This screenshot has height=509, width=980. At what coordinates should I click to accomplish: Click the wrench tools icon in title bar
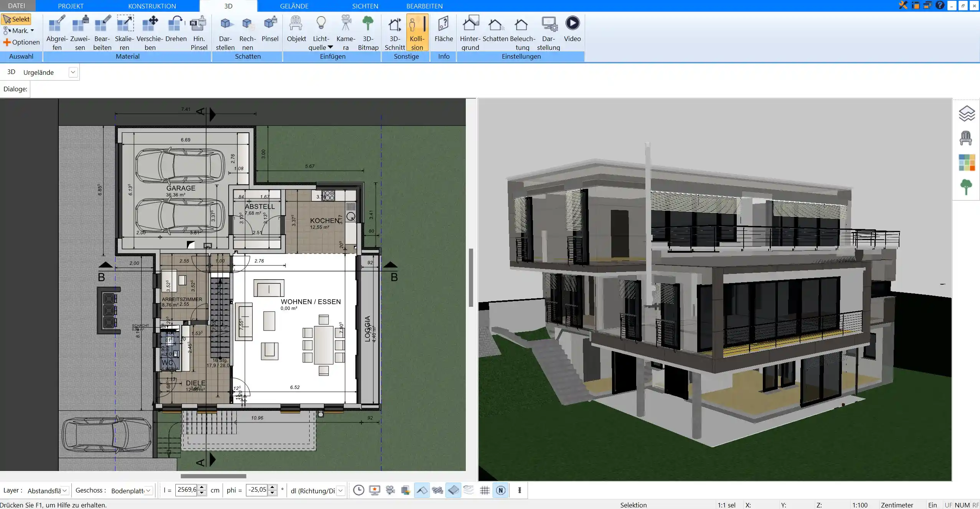[x=903, y=5]
